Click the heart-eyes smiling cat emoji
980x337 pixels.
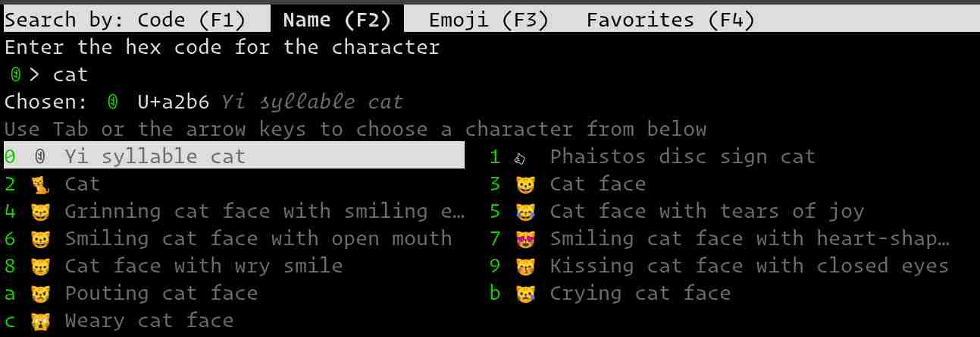click(x=524, y=239)
